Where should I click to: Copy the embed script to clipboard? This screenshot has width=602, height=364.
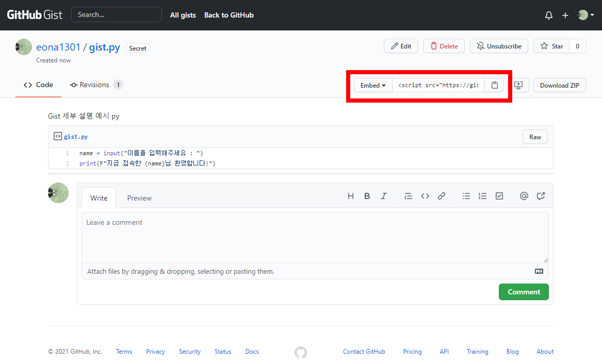(x=494, y=85)
